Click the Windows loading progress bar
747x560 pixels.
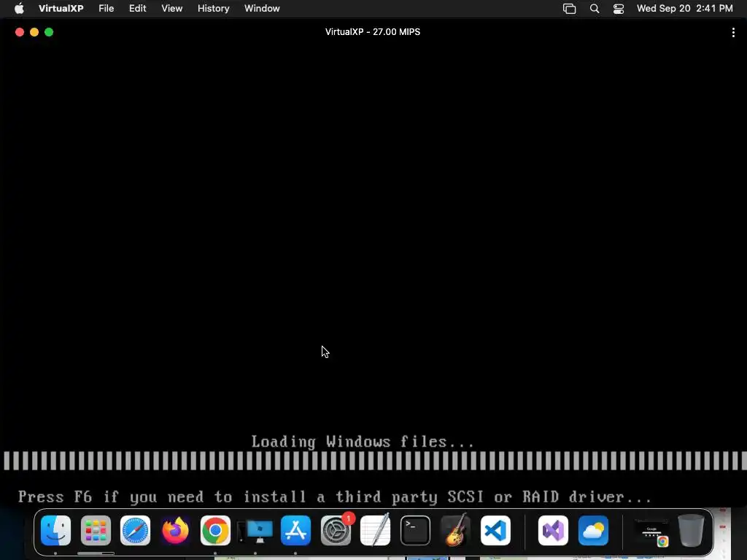[375, 461]
